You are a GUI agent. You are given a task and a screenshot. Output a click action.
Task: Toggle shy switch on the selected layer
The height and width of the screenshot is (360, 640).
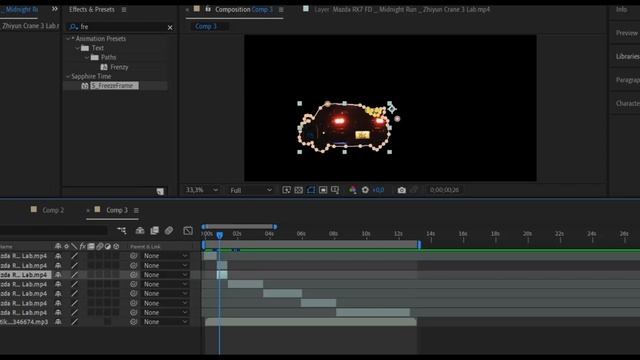(58, 275)
